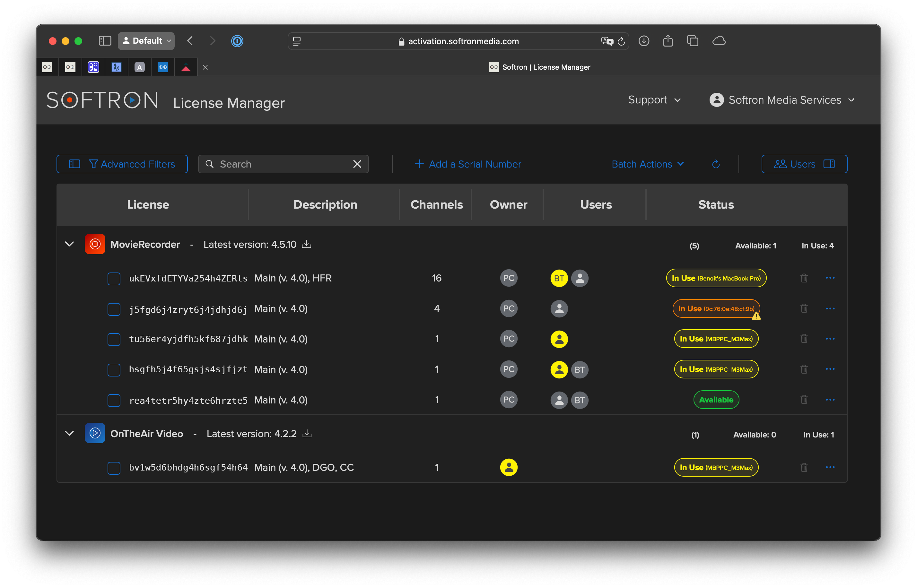Viewport: 917px width, 588px height.
Task: Open more options for j5fgd6j4zryt6j4jdhjd6j license
Action: [x=830, y=308]
